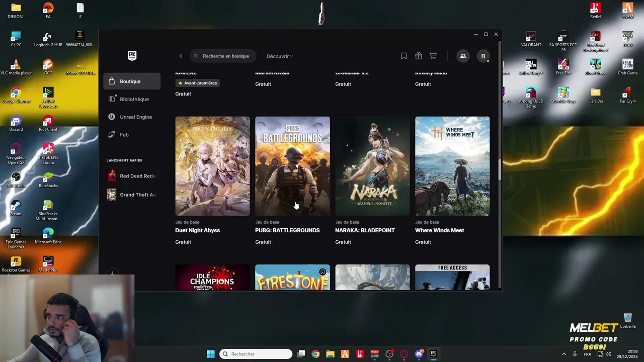Viewport: 644px width, 362px height.
Task: Open the Where Winds Meet cover art
Action: coord(452,166)
